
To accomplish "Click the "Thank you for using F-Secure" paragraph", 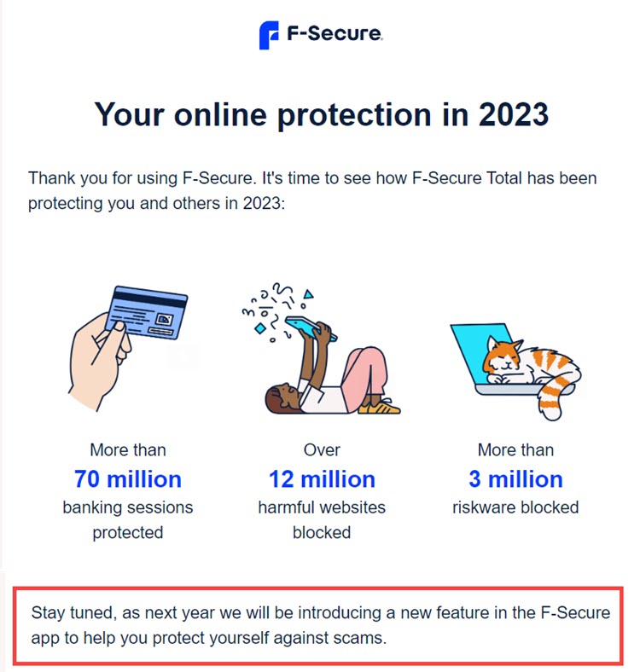I will click(312, 191).
